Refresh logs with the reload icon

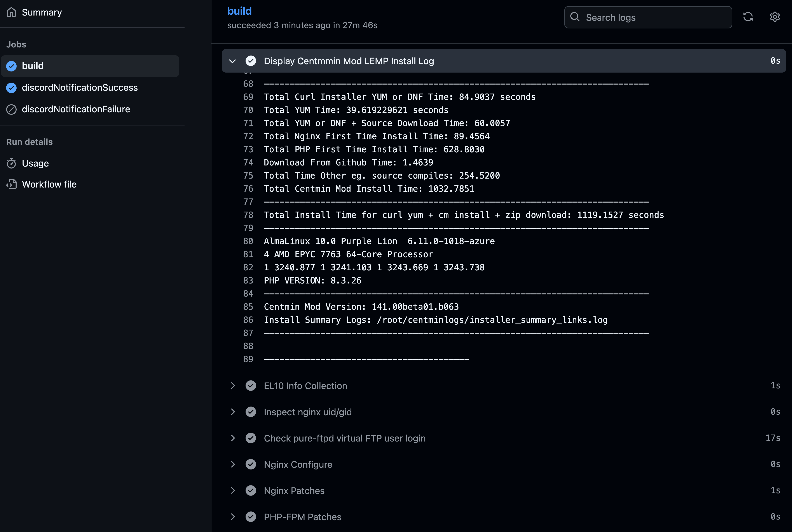coord(748,17)
